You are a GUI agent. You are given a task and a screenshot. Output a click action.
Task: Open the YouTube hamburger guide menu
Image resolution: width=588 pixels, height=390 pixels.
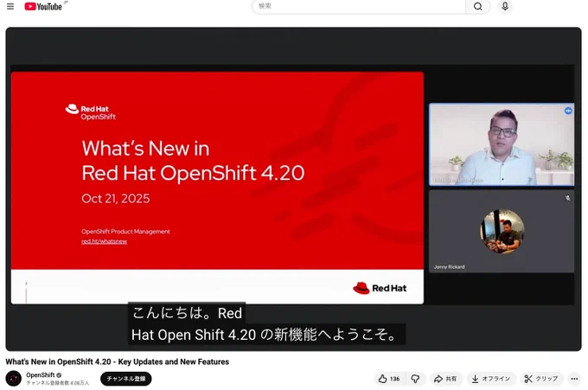[x=10, y=6]
